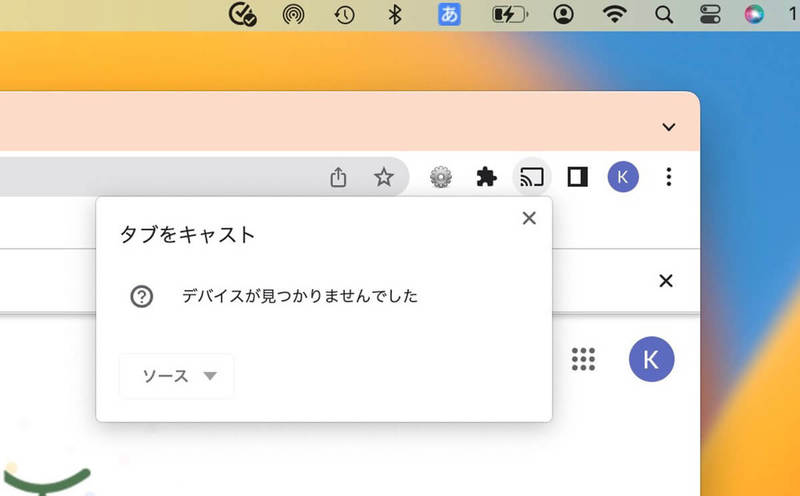Dismiss the bar with the X button
The width and height of the screenshot is (800, 496).
[x=666, y=281]
